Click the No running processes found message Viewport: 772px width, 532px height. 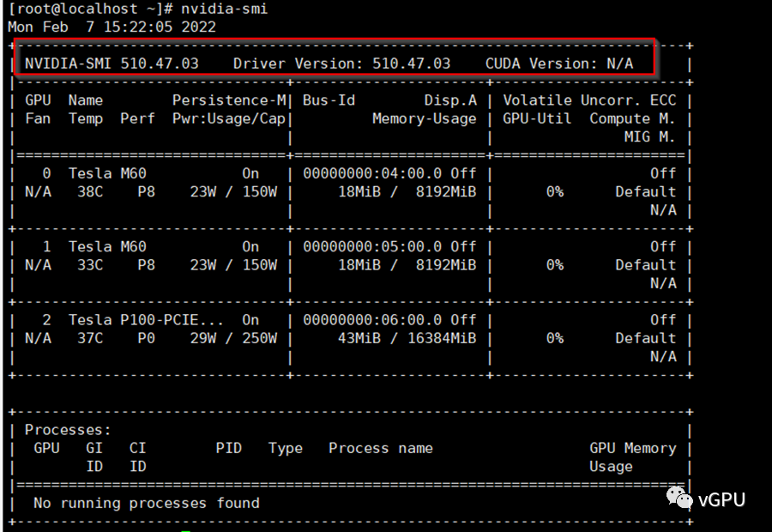[x=146, y=503]
